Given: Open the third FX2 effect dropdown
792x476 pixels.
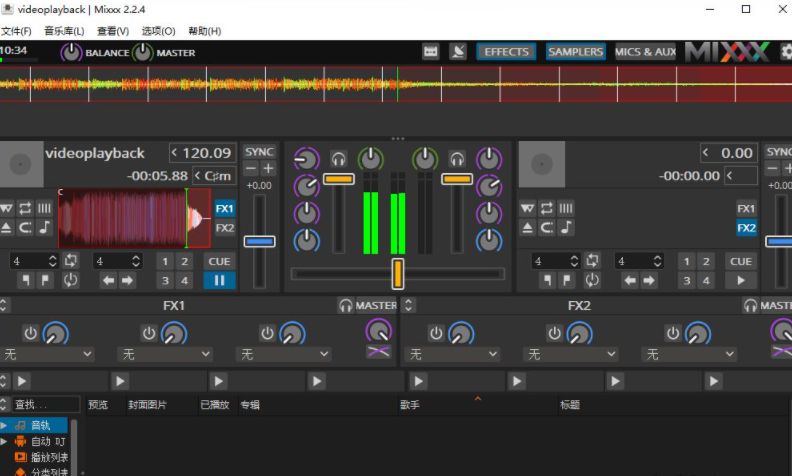Looking at the screenshot, I should coord(689,354).
